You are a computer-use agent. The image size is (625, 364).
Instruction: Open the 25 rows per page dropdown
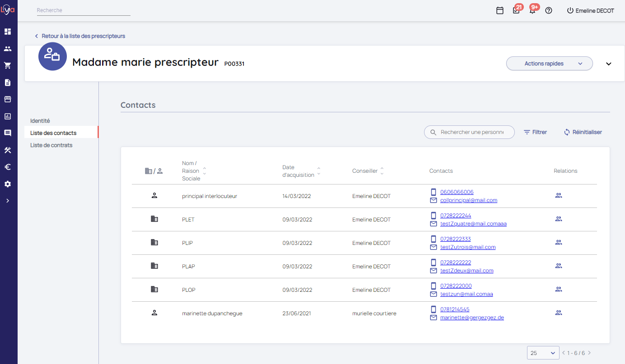click(542, 353)
